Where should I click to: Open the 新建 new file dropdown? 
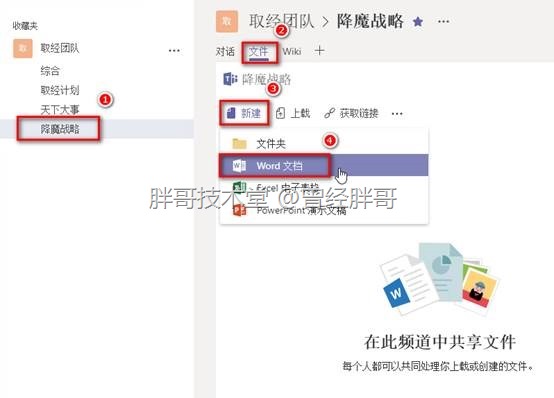244,113
